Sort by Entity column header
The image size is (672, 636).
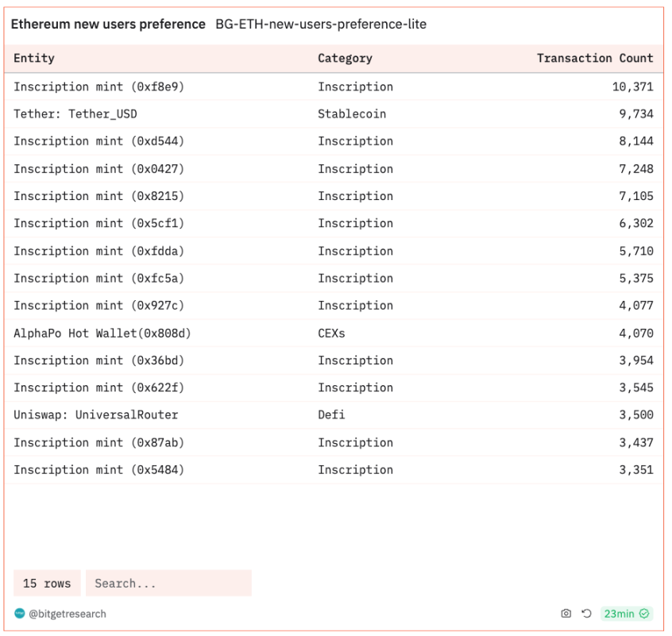[34, 58]
